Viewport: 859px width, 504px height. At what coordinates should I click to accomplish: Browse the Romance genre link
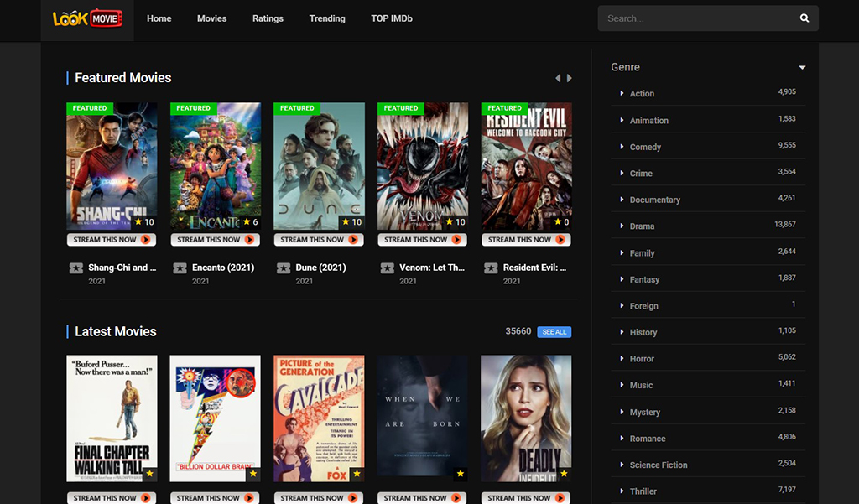(648, 439)
